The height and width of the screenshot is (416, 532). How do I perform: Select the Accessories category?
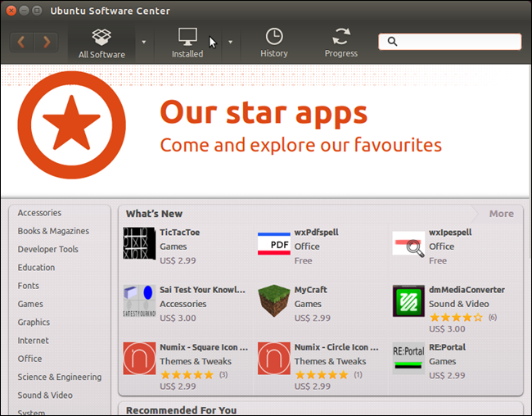coord(39,213)
